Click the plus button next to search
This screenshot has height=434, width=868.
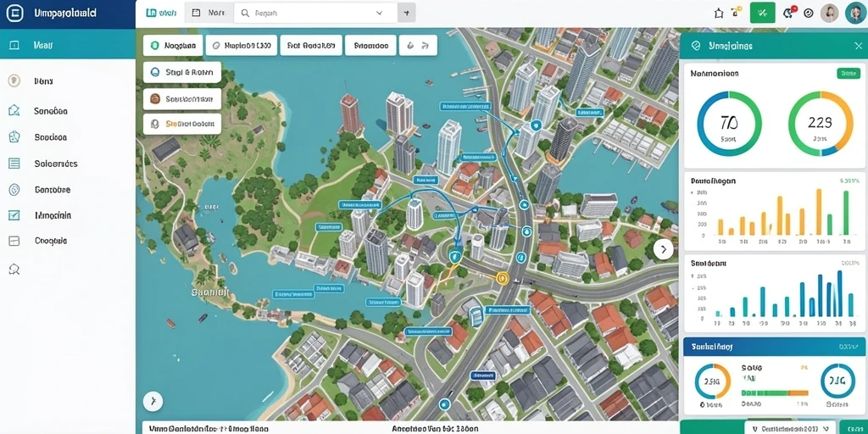[x=406, y=13]
